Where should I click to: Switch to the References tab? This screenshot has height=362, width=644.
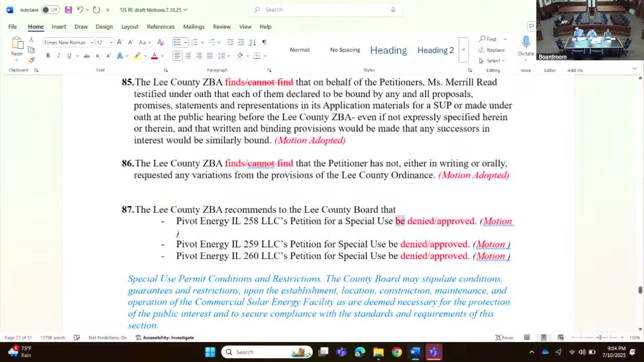tap(160, 27)
